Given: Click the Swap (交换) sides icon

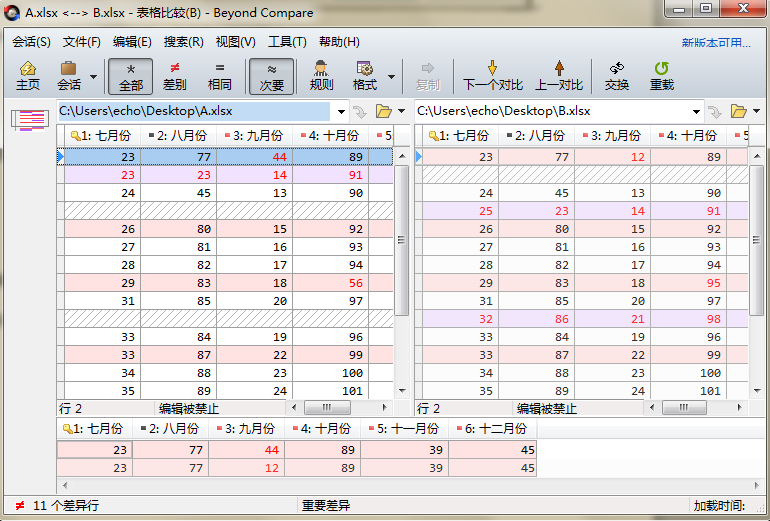Looking at the screenshot, I should tap(617, 76).
